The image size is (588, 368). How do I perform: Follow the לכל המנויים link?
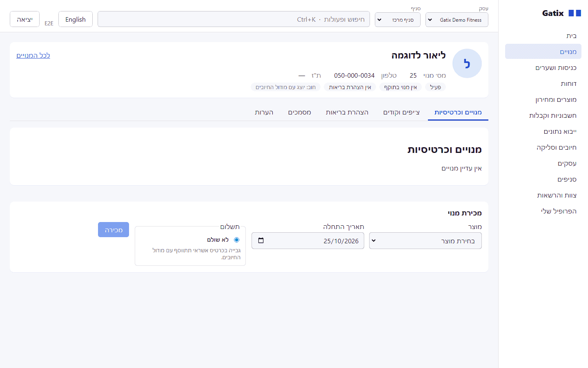(33, 55)
